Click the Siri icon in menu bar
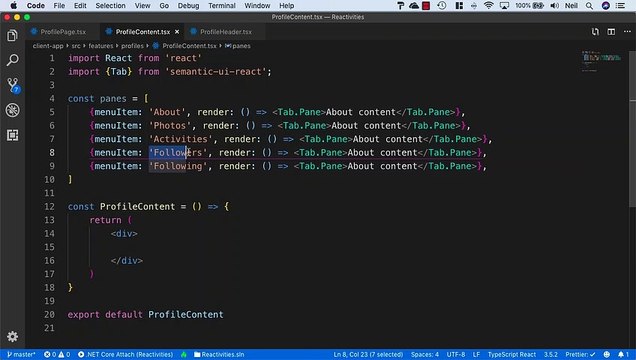 pos(606,6)
